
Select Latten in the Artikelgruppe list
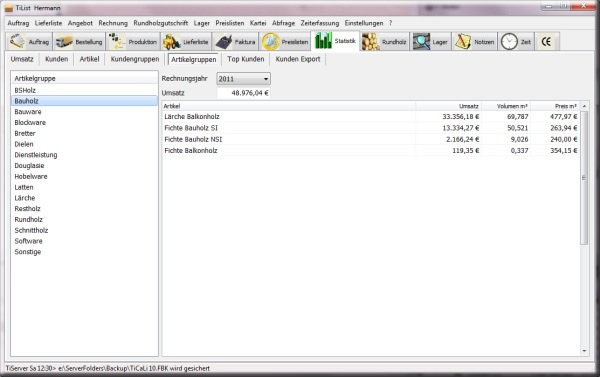click(x=84, y=187)
